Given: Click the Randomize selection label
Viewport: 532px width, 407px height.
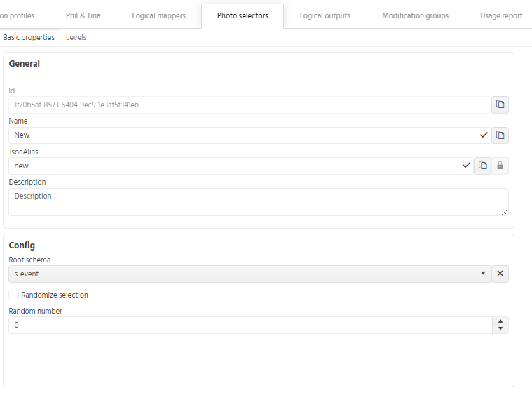Looking at the screenshot, I should click(x=55, y=295).
